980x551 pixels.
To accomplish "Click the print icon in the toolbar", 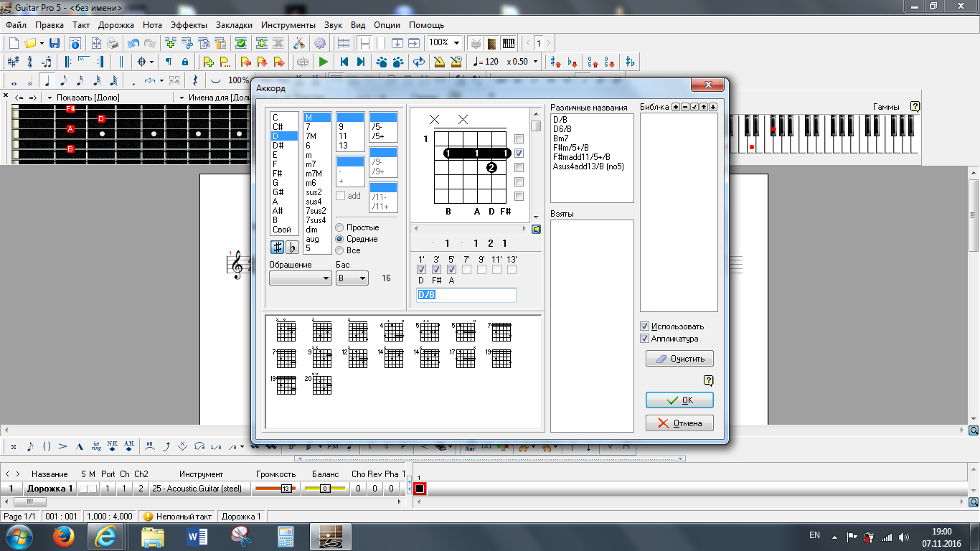I will click(113, 43).
